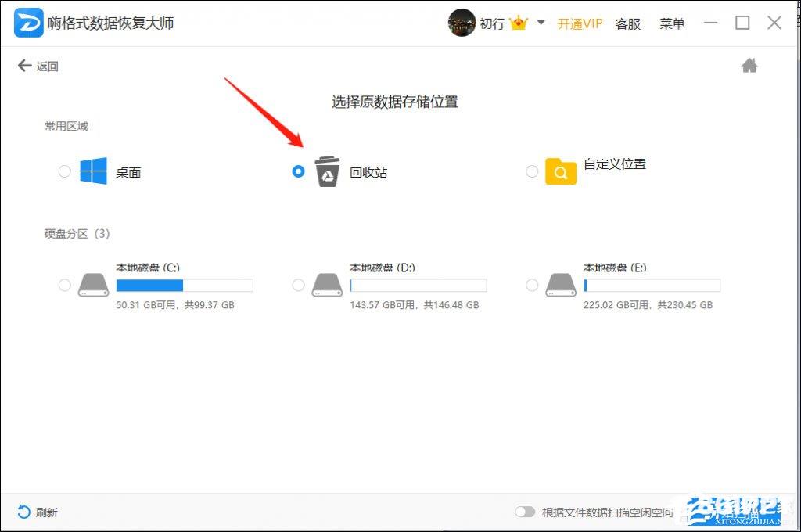Click 开通VIP link
This screenshot has width=801, height=532.
pyautogui.click(x=580, y=23)
